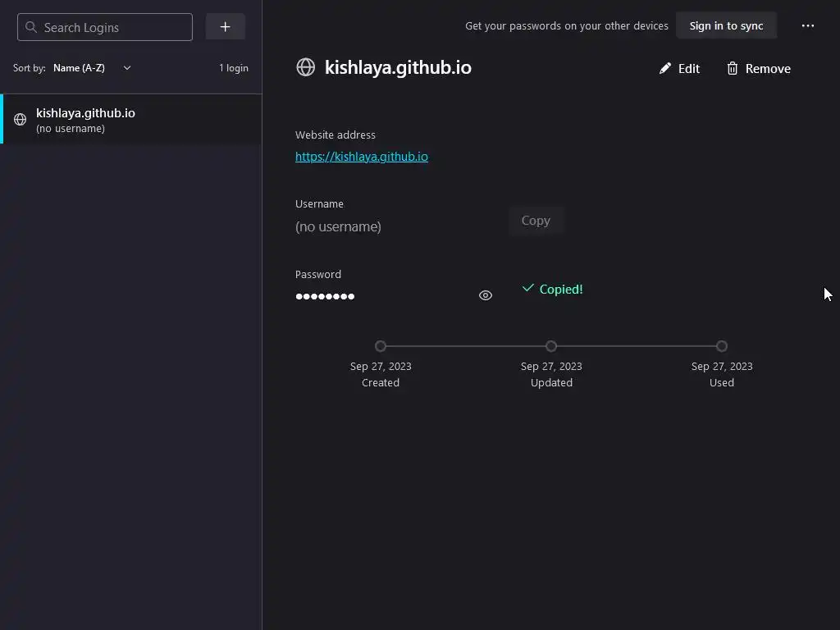Open the three-dots more options menu
This screenshot has width=840, height=630.
click(808, 25)
